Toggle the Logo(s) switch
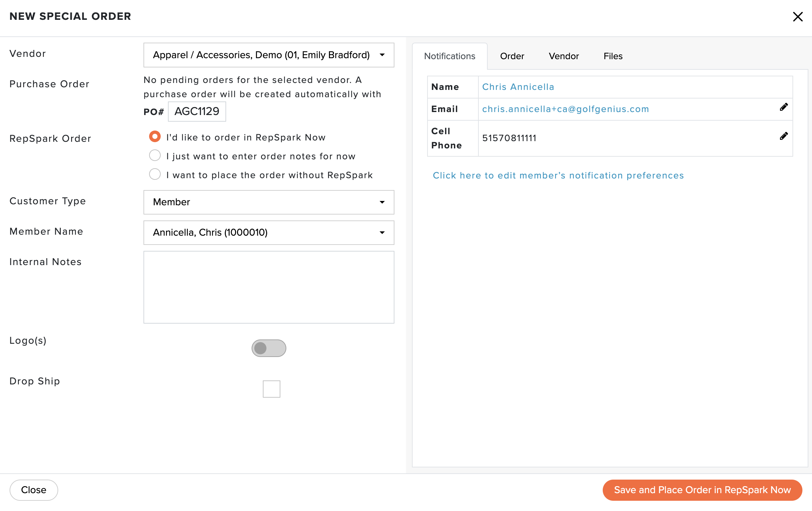This screenshot has height=511, width=812. click(269, 348)
